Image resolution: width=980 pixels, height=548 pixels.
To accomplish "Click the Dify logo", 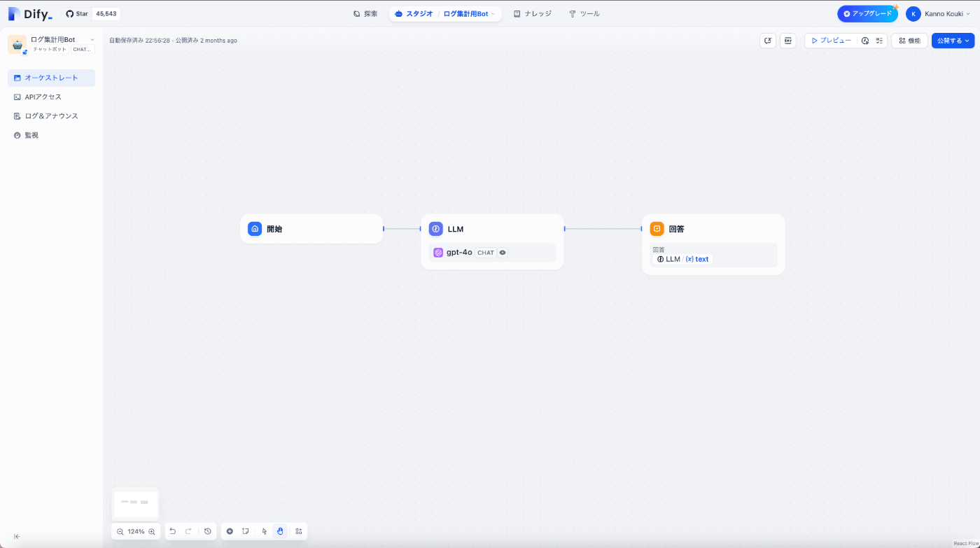I will (x=30, y=13).
